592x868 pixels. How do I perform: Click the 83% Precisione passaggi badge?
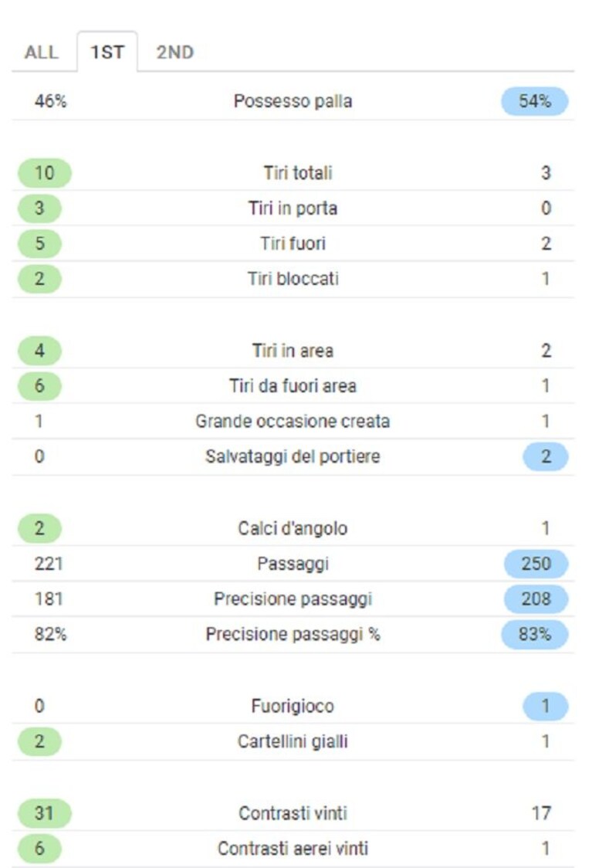coord(534,634)
